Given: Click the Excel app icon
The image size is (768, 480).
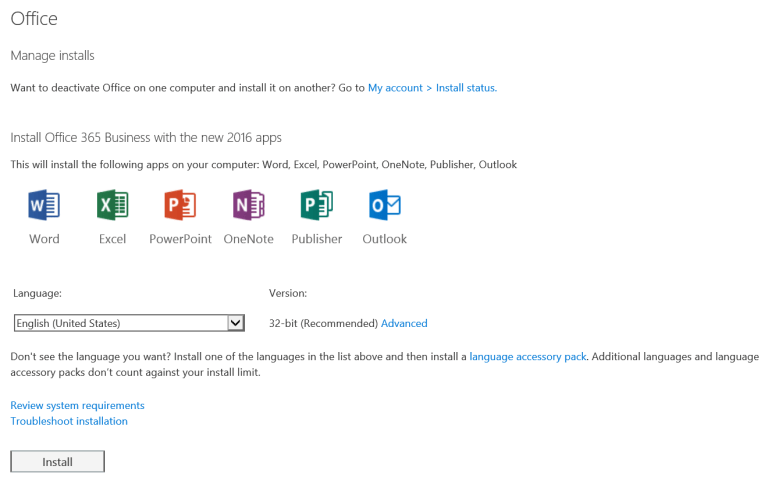Looking at the screenshot, I should click(x=113, y=205).
